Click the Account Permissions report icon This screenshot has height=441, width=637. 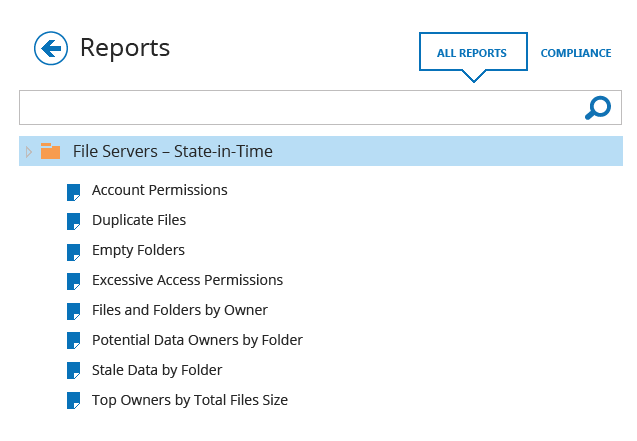coord(74,192)
